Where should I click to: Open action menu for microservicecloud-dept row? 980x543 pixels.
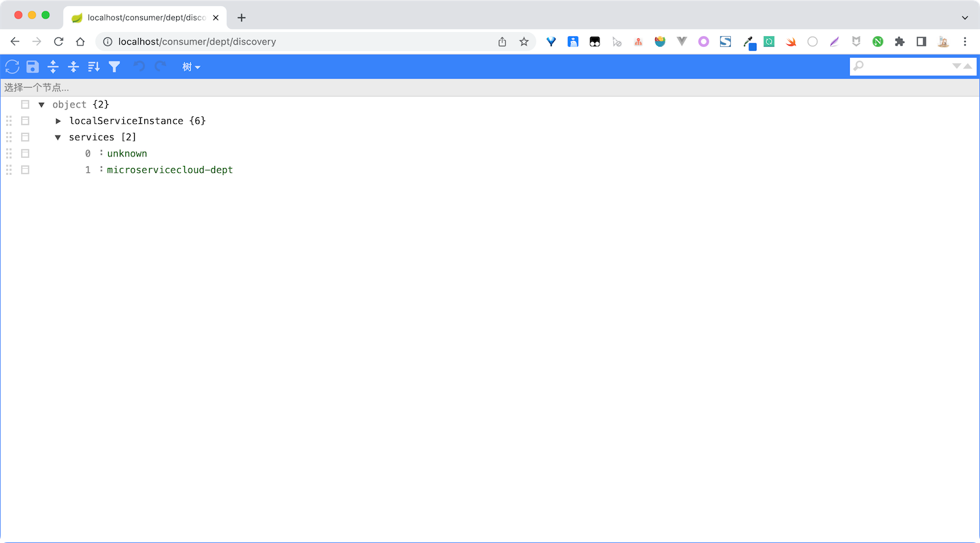(25, 170)
